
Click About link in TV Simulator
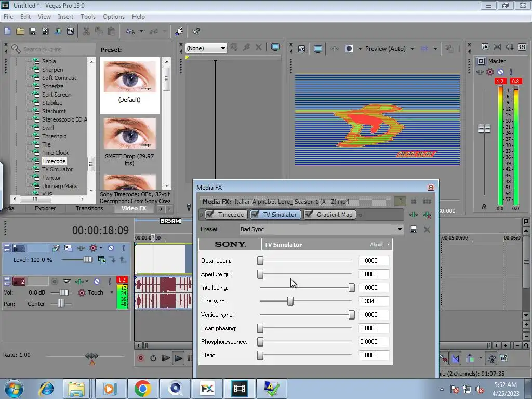tap(376, 244)
